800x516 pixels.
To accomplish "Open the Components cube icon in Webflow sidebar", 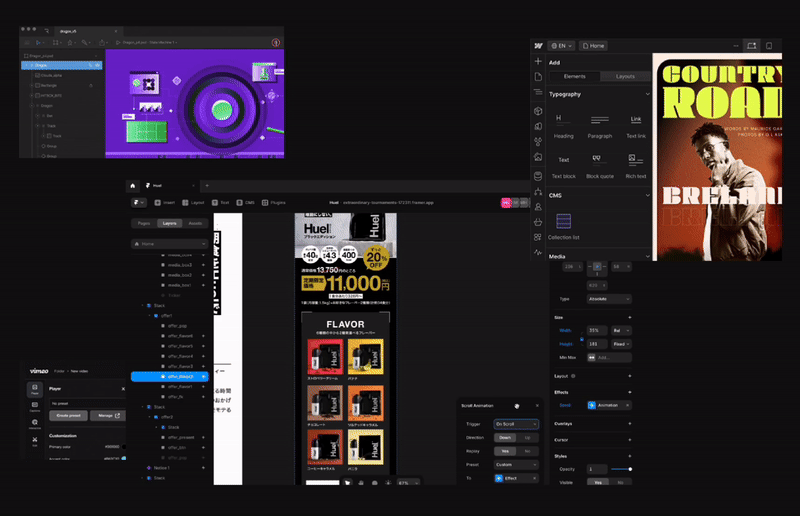I will click(x=538, y=111).
